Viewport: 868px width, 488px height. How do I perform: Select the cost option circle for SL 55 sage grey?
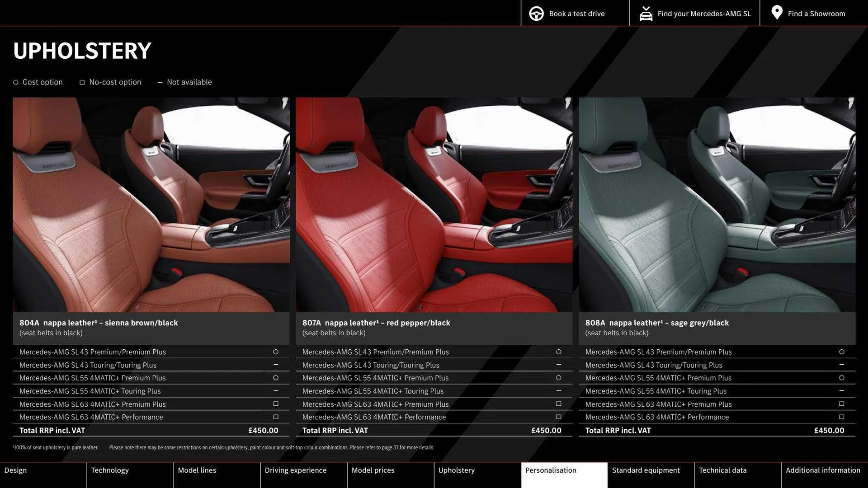click(x=842, y=378)
